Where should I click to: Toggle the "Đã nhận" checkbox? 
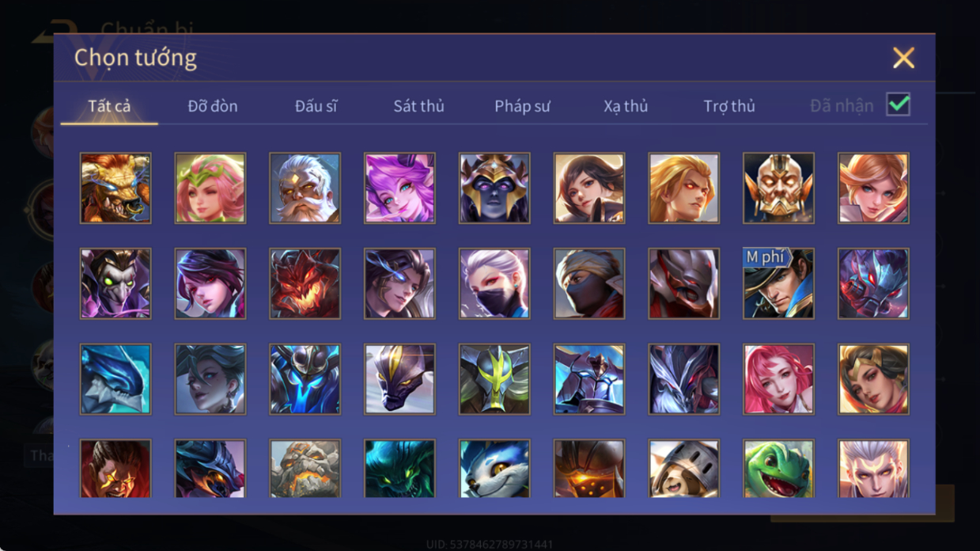point(898,104)
